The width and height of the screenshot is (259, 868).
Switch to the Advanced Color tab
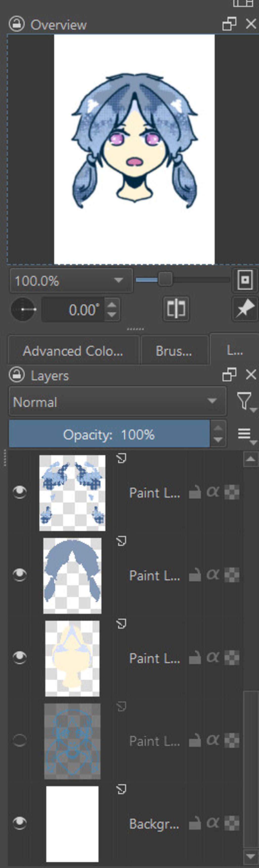73,351
